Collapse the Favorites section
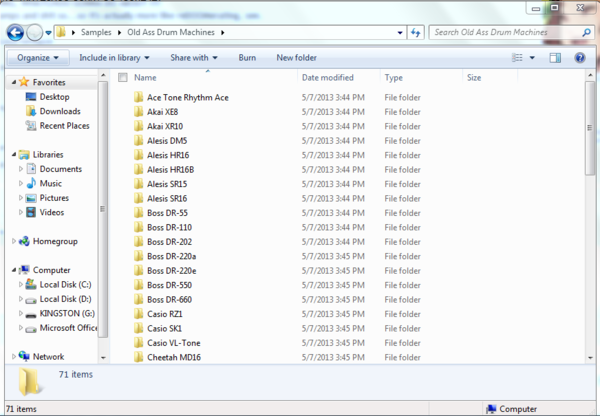 (12, 82)
